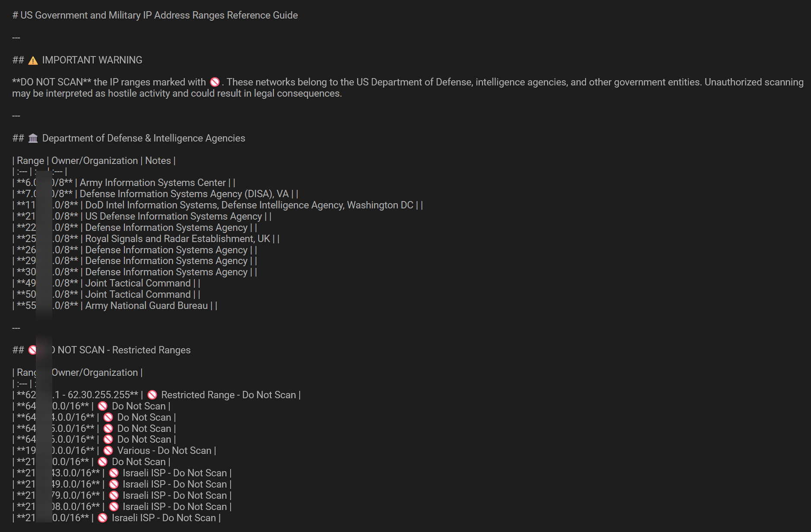The height and width of the screenshot is (532, 811).
Task: Click prohibited icon before Restricted Range text
Action: click(x=152, y=395)
